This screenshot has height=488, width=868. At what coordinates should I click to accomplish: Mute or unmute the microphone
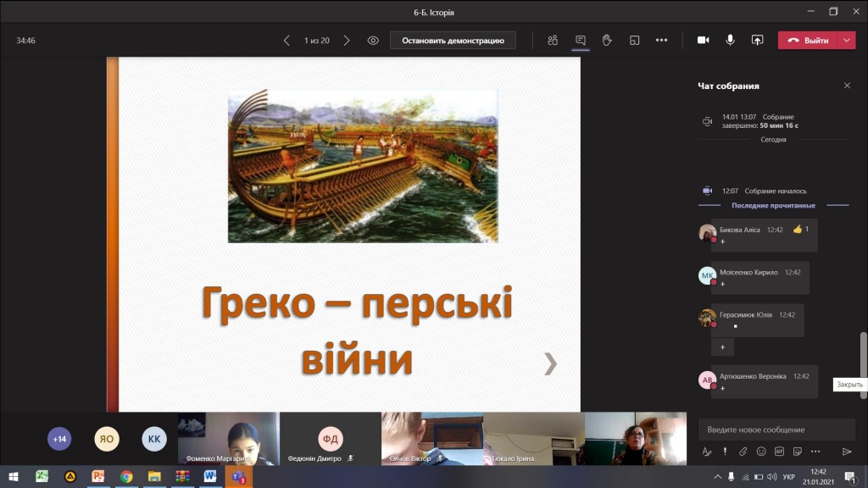(730, 41)
